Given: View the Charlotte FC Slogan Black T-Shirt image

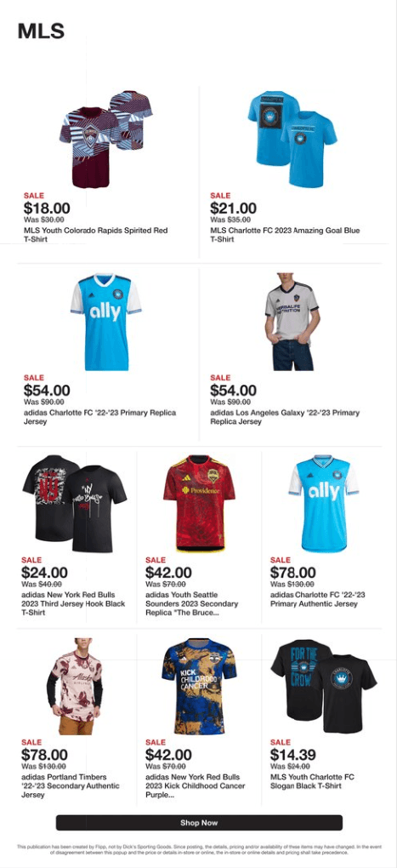Looking at the screenshot, I should (323, 687).
